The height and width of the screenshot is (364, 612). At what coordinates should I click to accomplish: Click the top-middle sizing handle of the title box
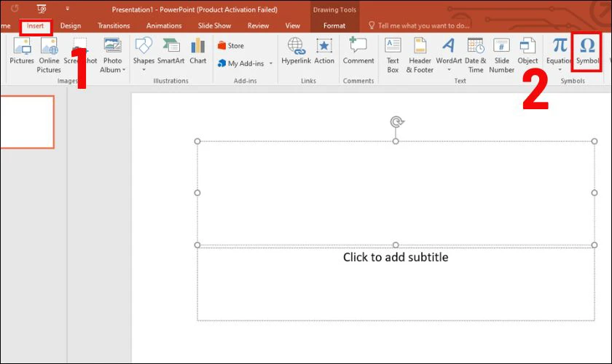(396, 141)
